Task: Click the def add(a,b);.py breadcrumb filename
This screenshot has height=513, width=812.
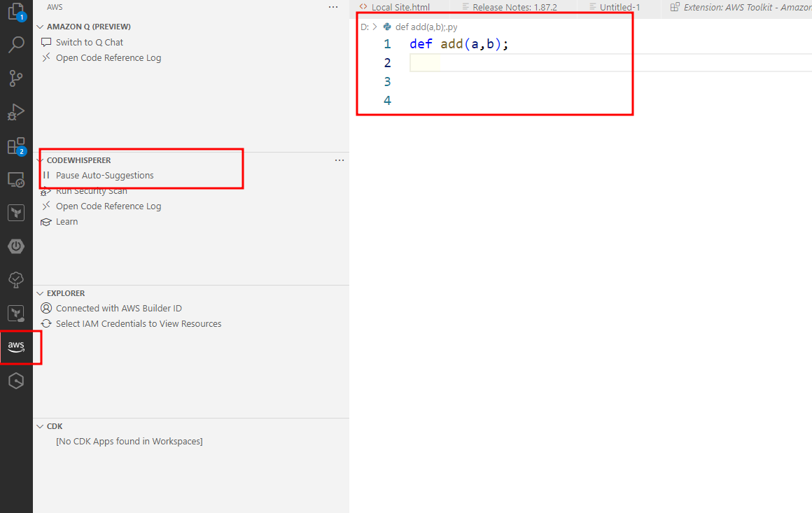Action: pyautogui.click(x=426, y=27)
